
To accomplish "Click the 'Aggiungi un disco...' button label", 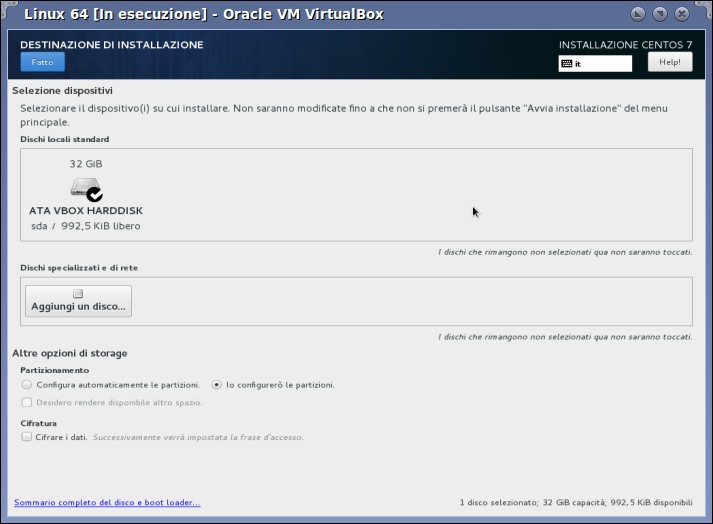I will (x=78, y=307).
